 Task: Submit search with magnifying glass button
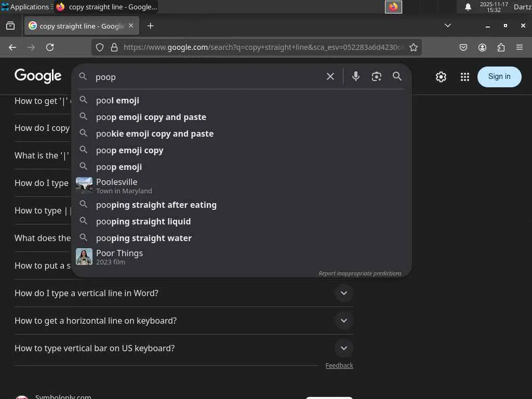click(x=397, y=76)
